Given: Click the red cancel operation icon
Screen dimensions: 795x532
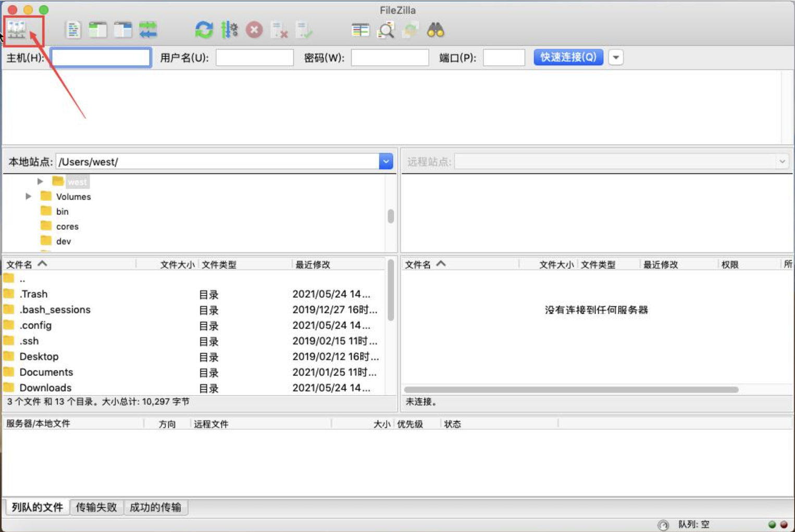Looking at the screenshot, I should 254,30.
